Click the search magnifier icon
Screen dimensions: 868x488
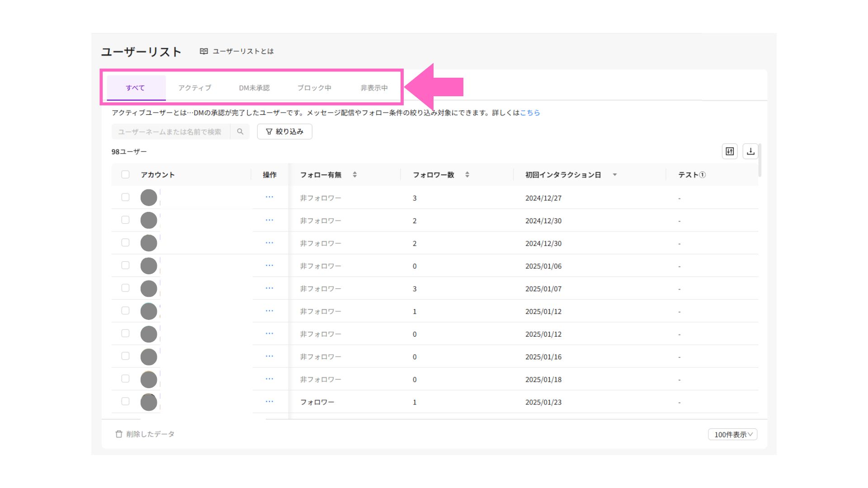coord(240,131)
